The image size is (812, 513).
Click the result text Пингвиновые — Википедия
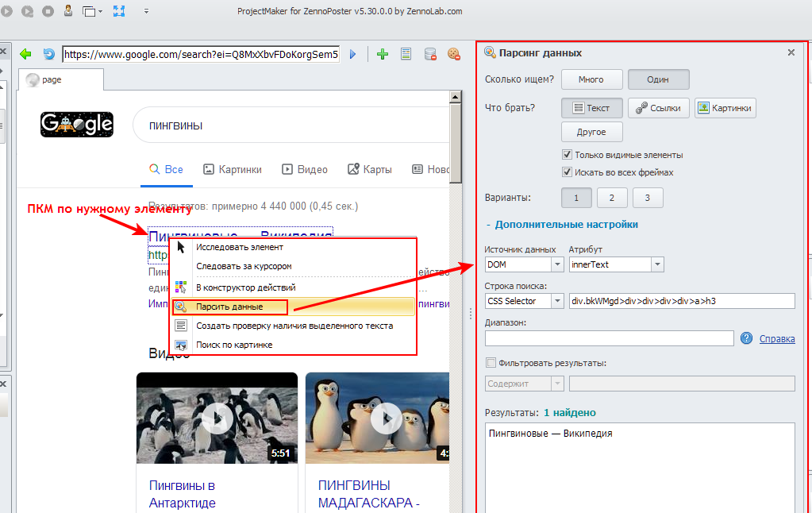pos(551,434)
